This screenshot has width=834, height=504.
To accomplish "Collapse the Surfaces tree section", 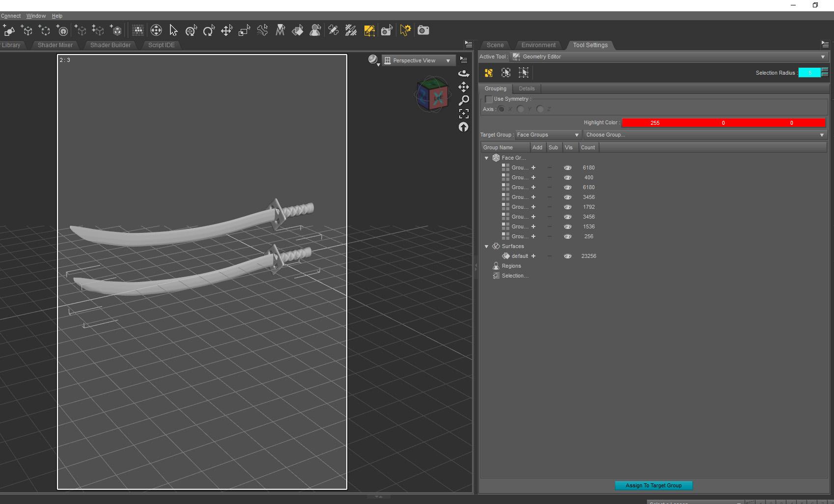I will [x=487, y=246].
